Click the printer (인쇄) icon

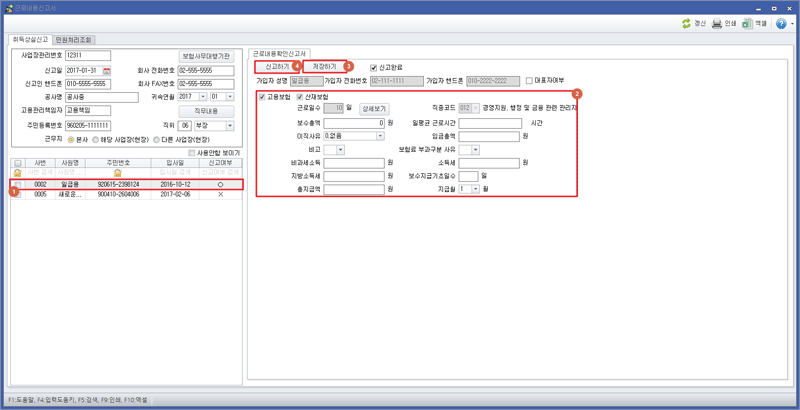pos(716,23)
